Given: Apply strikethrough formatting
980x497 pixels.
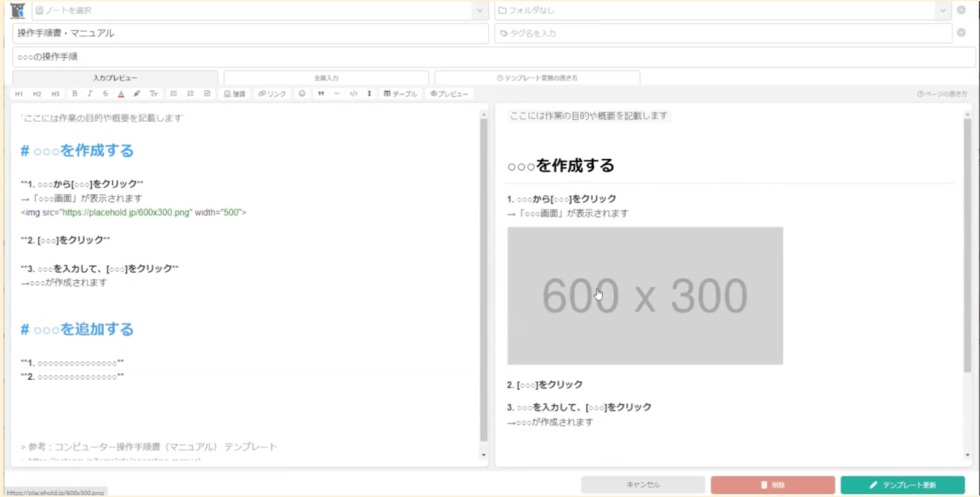Looking at the screenshot, I should click(106, 94).
